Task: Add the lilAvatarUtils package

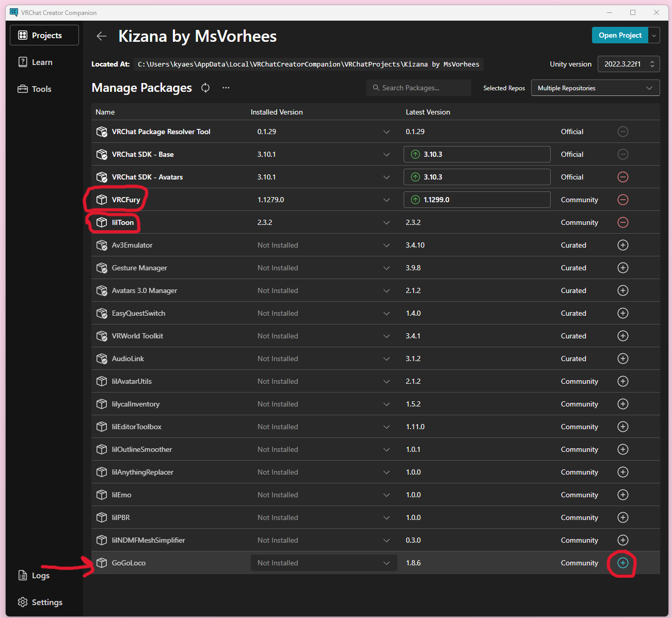Action: [x=623, y=381]
